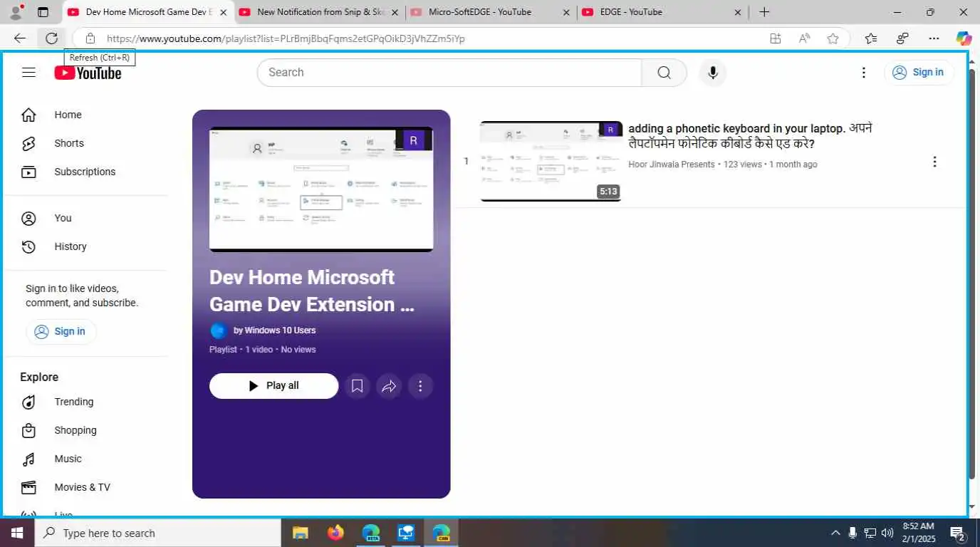Image resolution: width=980 pixels, height=547 pixels.
Task: Launch Firefox from the taskbar
Action: tap(335, 533)
